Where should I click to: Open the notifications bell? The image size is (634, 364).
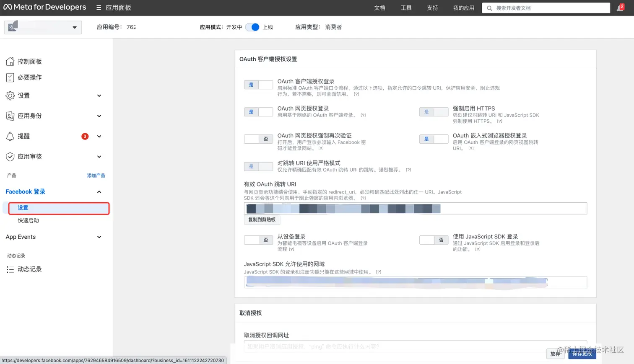[x=620, y=8]
